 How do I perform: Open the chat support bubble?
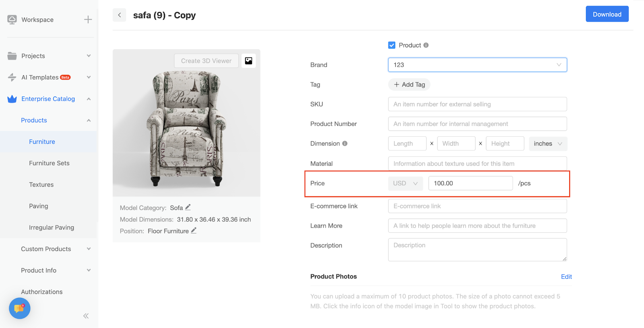click(19, 308)
